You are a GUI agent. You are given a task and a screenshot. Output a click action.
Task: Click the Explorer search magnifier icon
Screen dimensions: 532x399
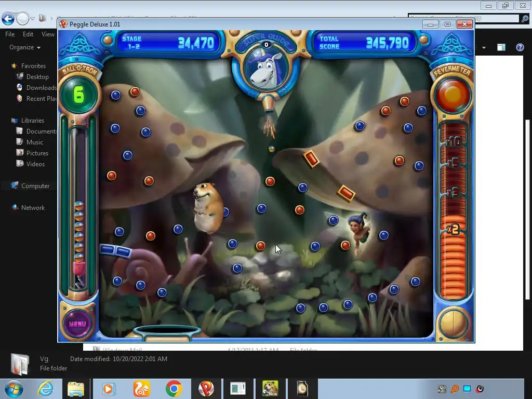(x=525, y=18)
